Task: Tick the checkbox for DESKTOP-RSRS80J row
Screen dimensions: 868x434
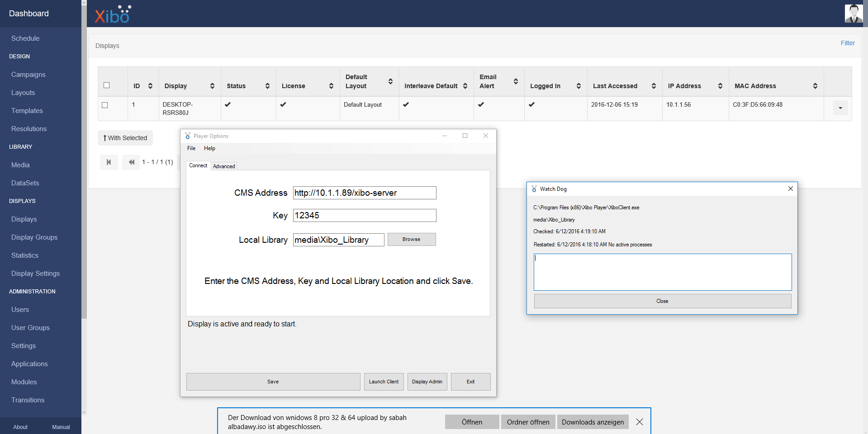Action: 105,105
